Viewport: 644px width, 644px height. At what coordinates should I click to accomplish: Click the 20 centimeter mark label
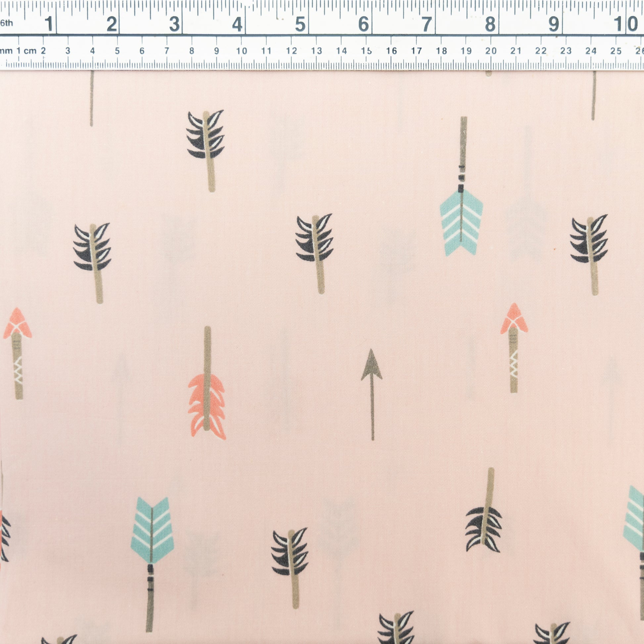point(491,51)
